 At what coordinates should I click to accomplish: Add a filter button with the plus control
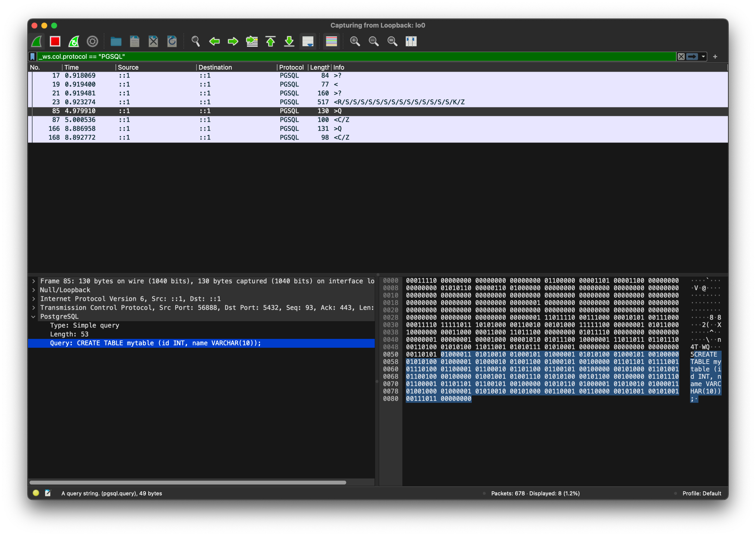click(715, 56)
